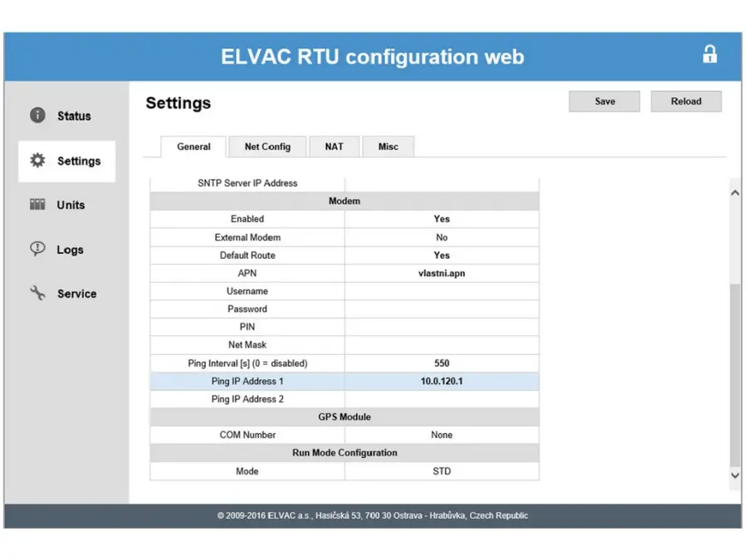This screenshot has width=747, height=560.
Task: Click the Service wrench icon
Action: click(37, 293)
